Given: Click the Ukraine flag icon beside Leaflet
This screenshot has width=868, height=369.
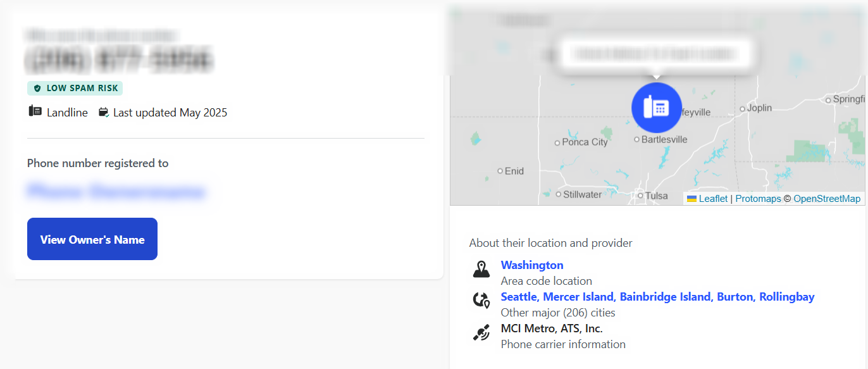Looking at the screenshot, I should pos(692,199).
